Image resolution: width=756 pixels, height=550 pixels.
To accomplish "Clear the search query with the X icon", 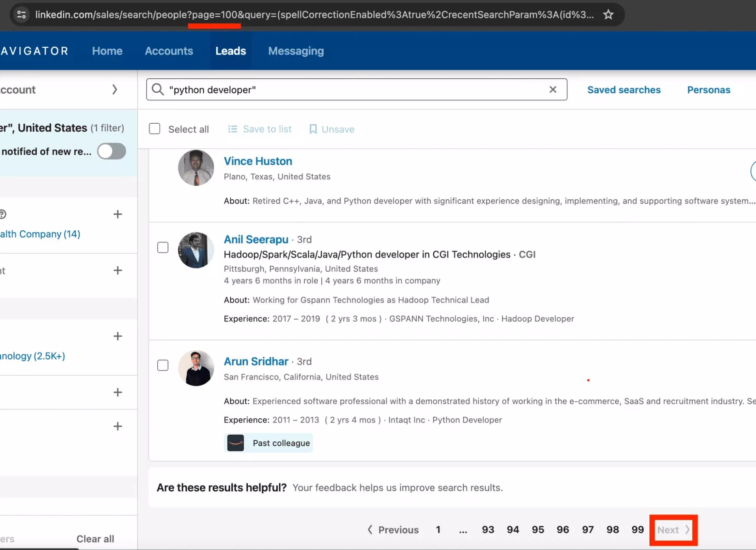I will (553, 89).
